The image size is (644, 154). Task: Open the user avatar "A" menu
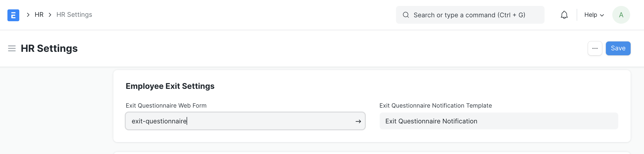621,15
